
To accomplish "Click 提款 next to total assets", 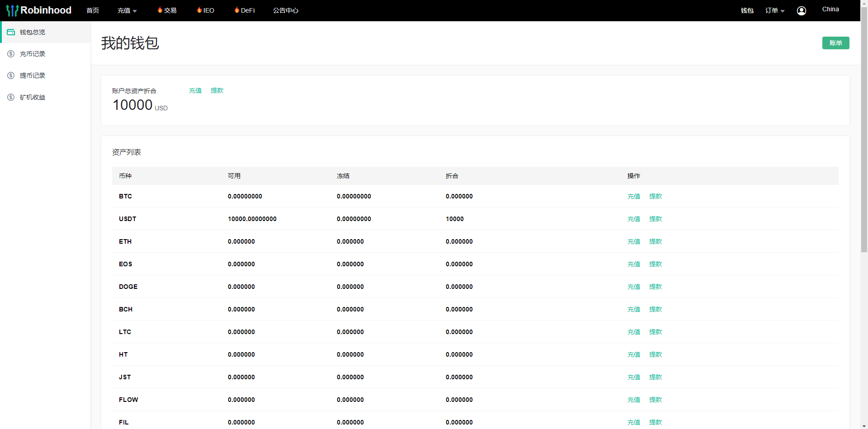I will tap(217, 90).
